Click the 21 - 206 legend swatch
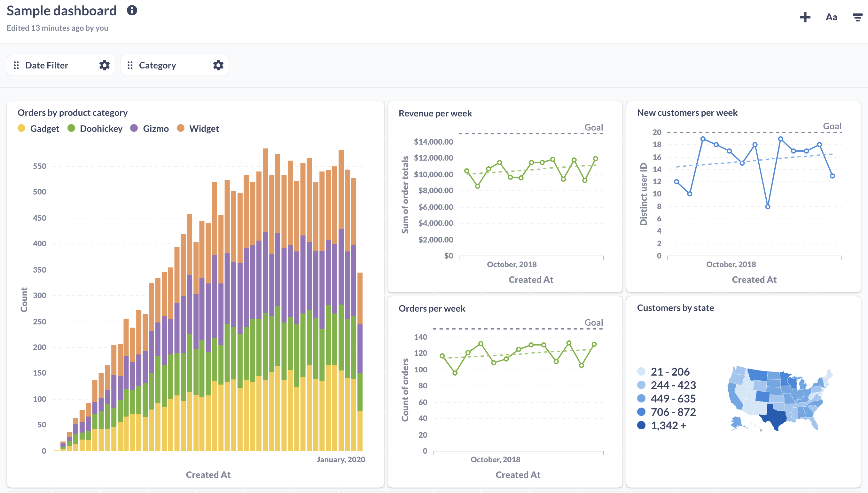The width and height of the screenshot is (868, 493). (641, 371)
